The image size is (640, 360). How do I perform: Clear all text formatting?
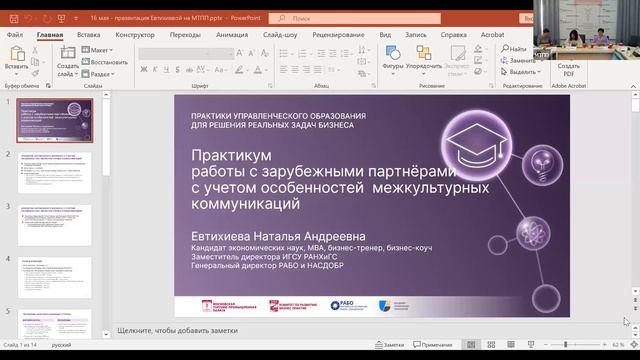(264, 53)
